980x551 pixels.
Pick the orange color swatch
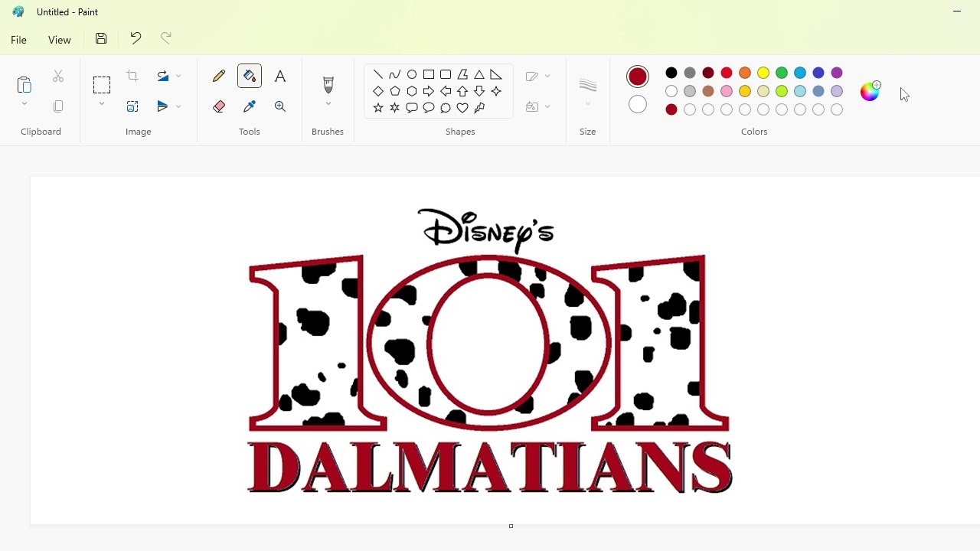click(x=745, y=73)
